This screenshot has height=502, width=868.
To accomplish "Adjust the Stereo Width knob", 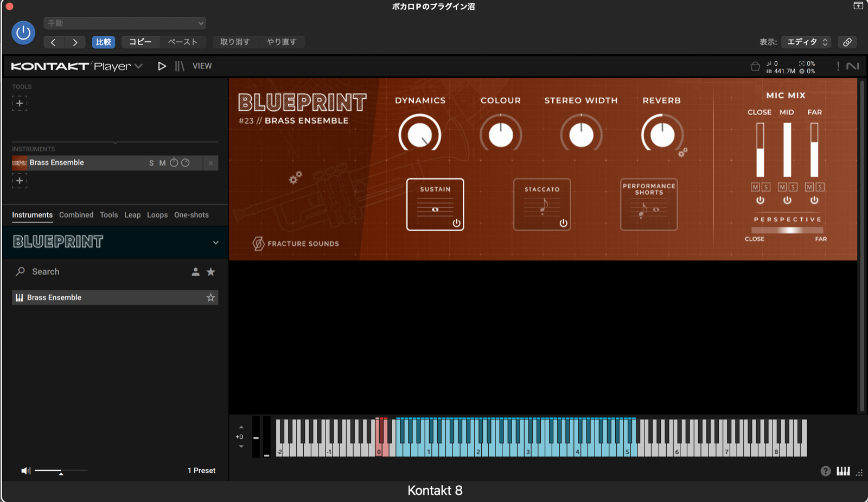I will tap(581, 135).
